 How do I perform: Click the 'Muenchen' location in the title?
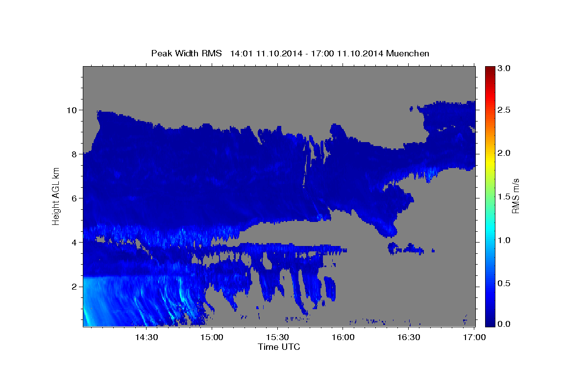tap(408, 53)
